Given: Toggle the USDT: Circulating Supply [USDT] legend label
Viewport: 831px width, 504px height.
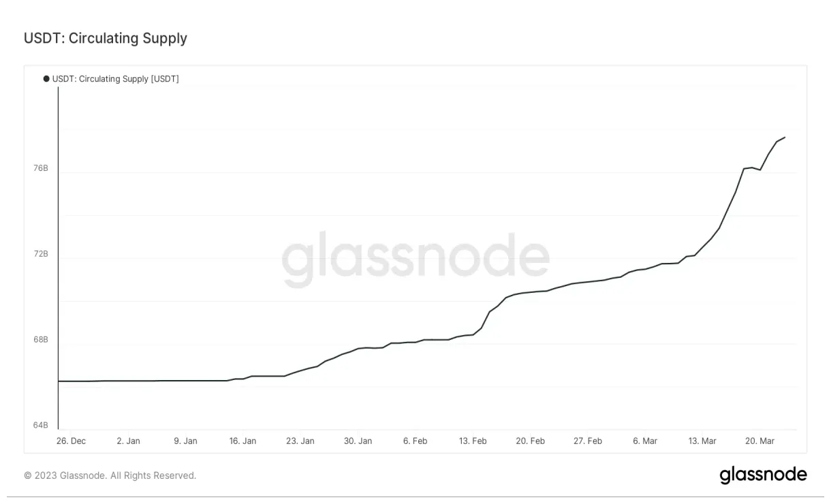Looking at the screenshot, I should point(115,79).
